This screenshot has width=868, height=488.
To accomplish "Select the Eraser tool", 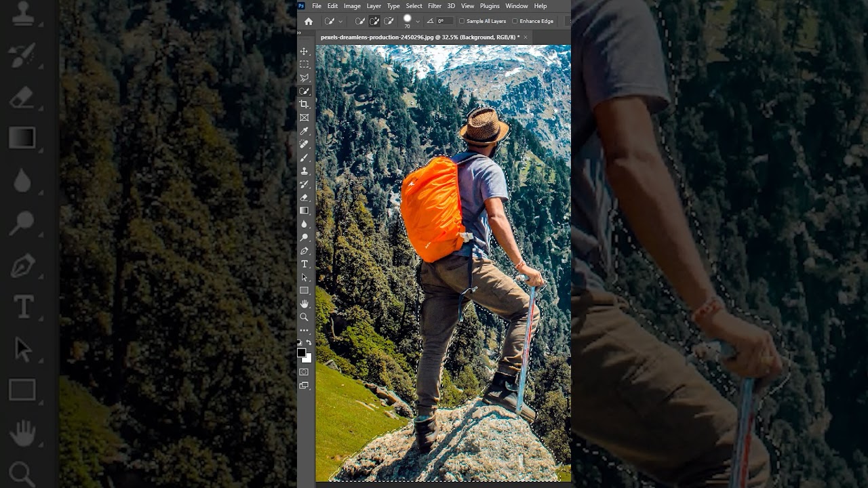I will pos(304,197).
